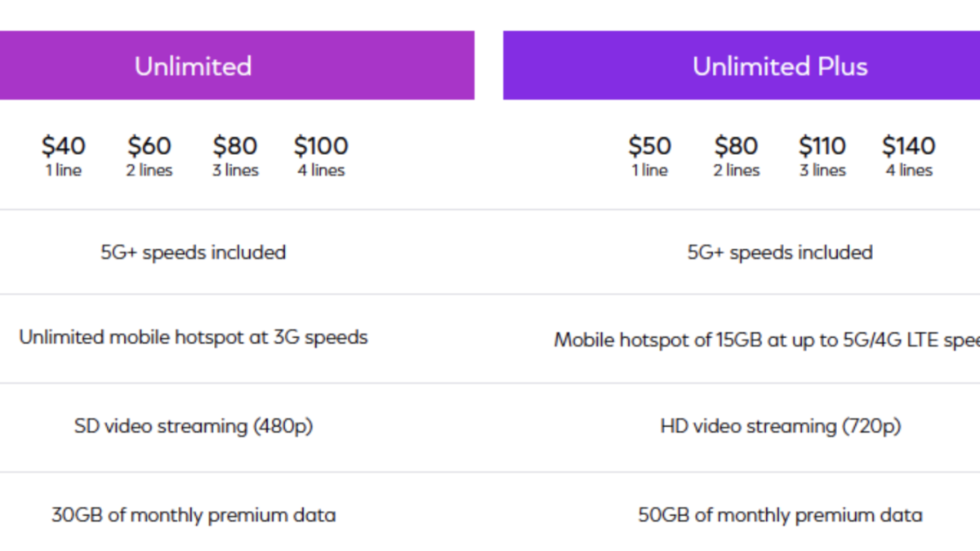Click the "4 lines" label under $100
The width and height of the screenshot is (980, 551).
click(x=321, y=171)
